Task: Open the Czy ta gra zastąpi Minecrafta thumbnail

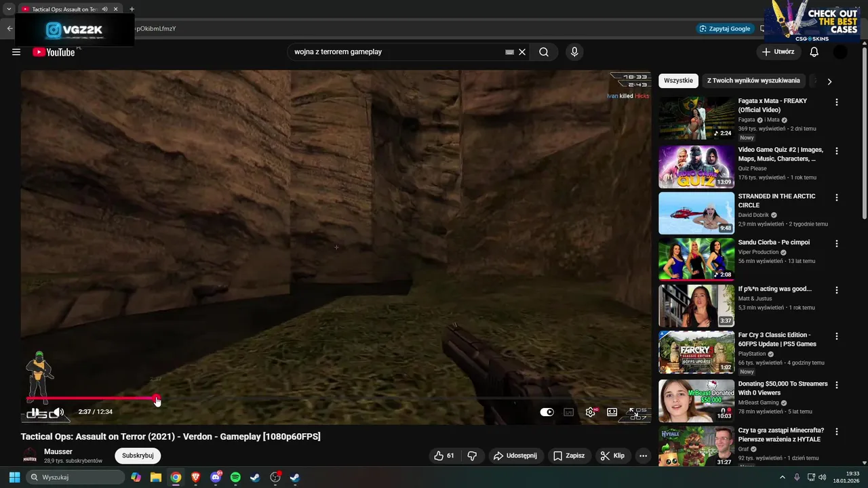Action: coord(696,446)
